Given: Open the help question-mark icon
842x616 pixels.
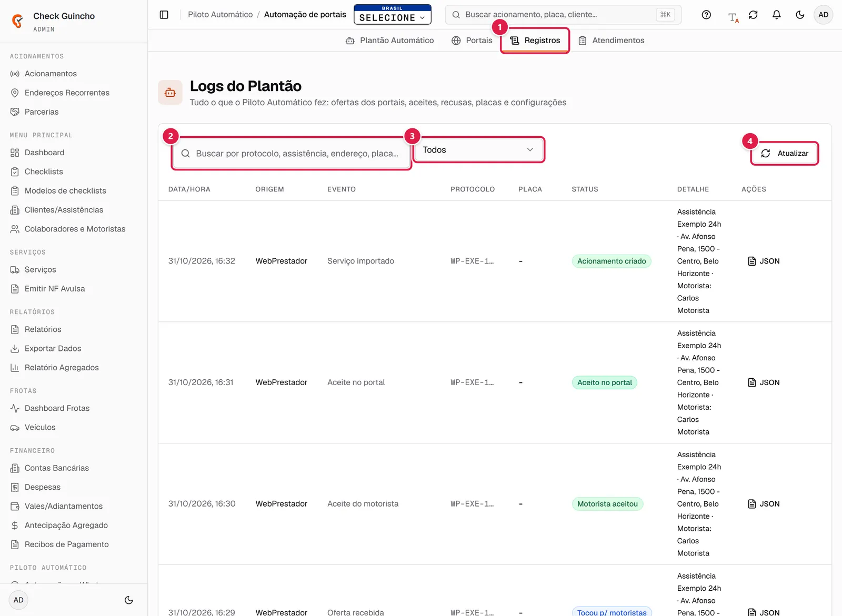Looking at the screenshot, I should click(x=706, y=15).
